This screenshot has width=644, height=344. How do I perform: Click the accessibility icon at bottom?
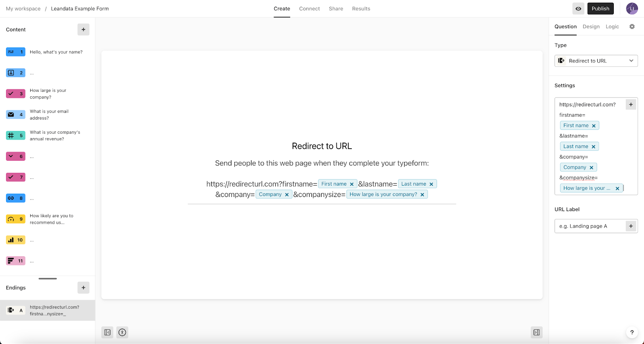(x=122, y=332)
